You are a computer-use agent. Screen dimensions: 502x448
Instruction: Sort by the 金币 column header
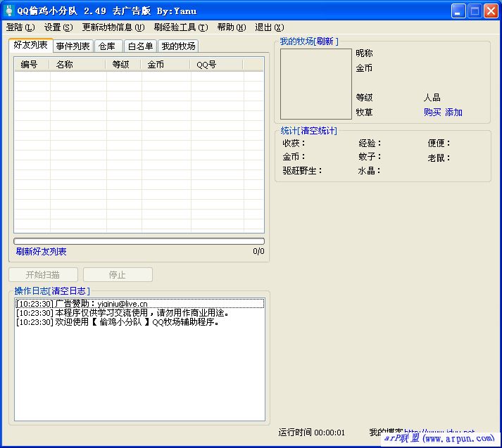pos(165,65)
